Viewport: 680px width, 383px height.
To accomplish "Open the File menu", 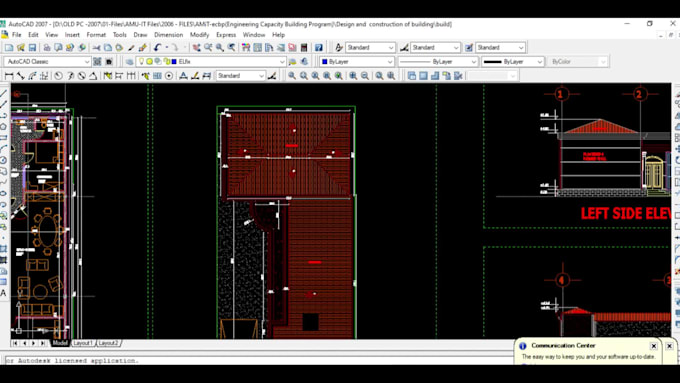I will pyautogui.click(x=16, y=35).
